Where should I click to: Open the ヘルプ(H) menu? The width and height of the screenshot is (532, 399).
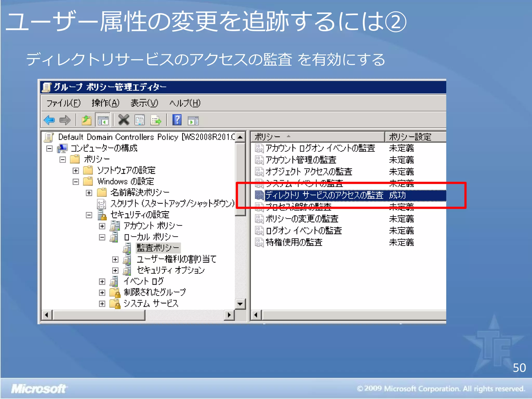tap(185, 103)
